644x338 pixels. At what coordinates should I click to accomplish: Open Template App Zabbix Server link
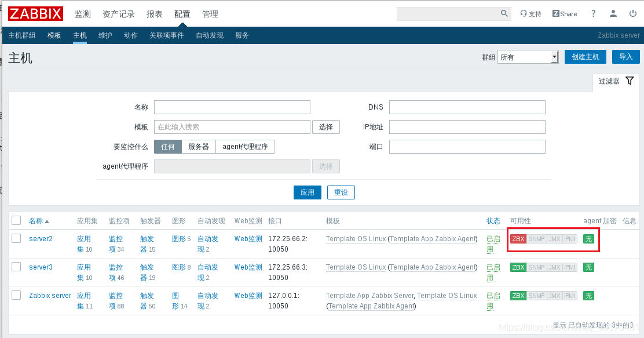pos(369,296)
